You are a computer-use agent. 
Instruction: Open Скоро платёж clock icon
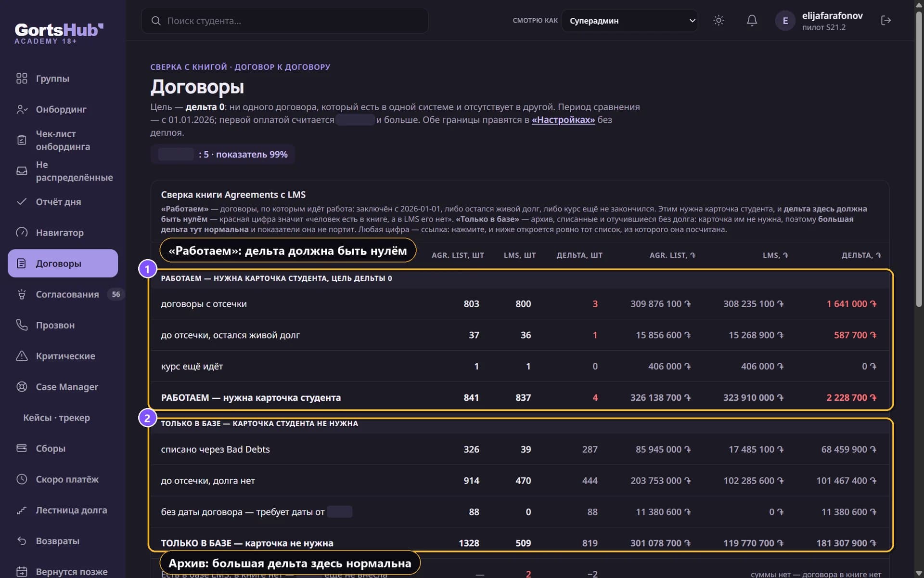click(x=22, y=479)
